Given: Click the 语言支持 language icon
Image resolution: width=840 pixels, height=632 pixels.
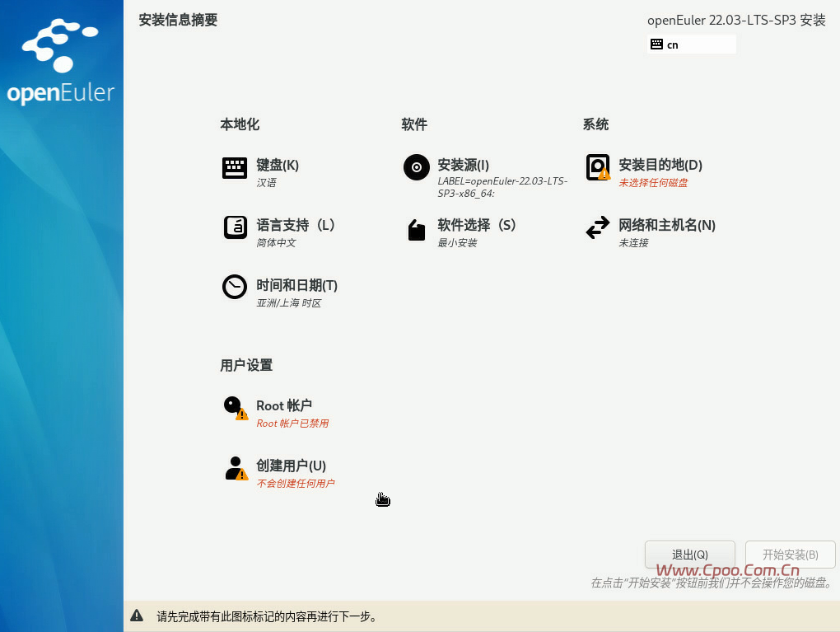Looking at the screenshot, I should point(235,227).
